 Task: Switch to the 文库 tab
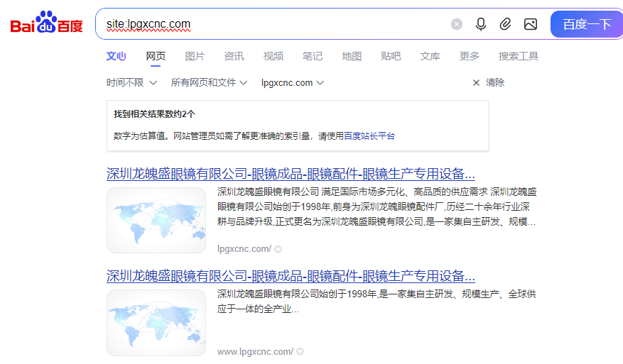coord(430,56)
